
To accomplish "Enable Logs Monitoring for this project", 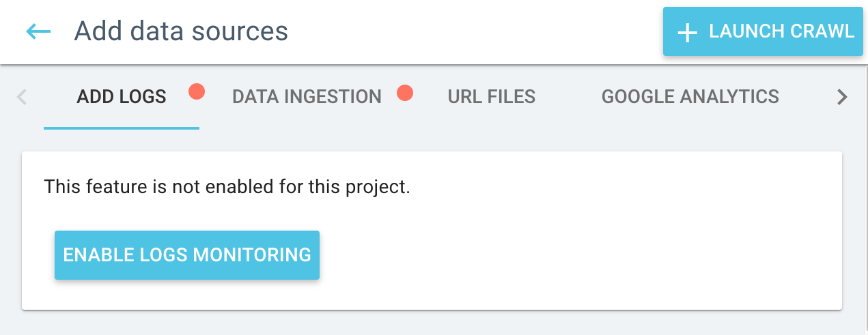I will (x=187, y=254).
